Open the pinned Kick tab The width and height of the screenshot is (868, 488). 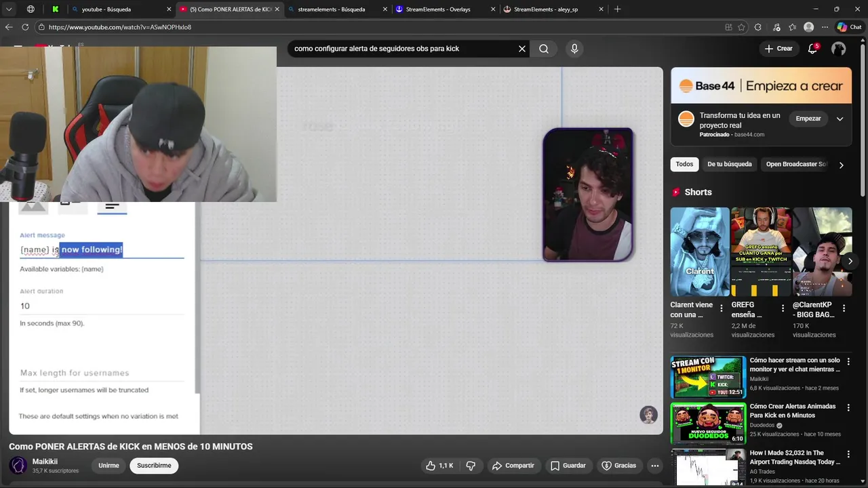55,9
